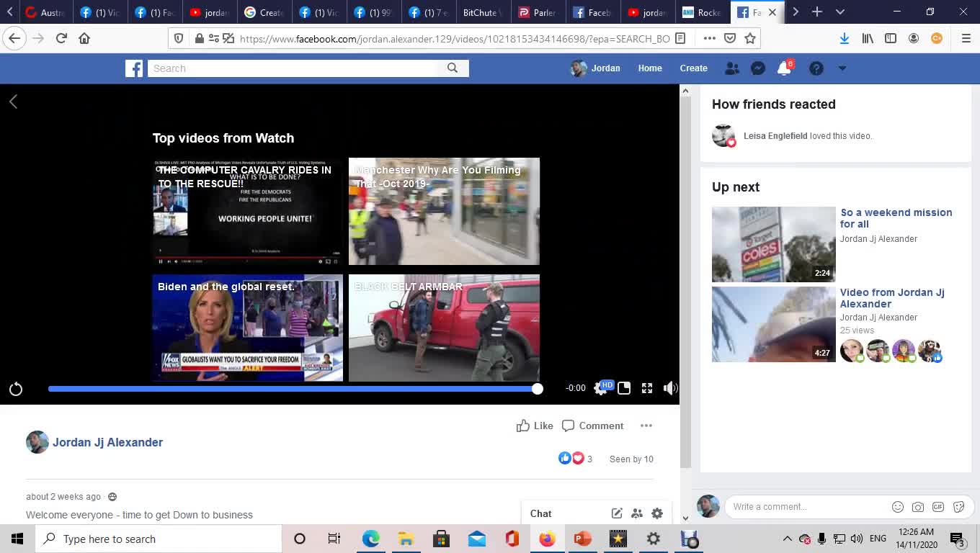
Task: Go to Firefox home page
Action: (84, 38)
